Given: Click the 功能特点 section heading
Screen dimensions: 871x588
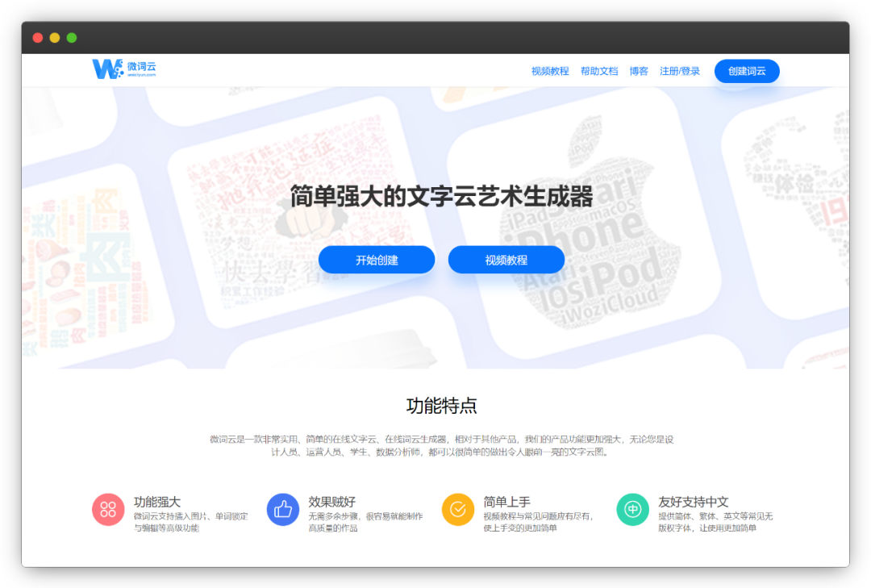Looking at the screenshot, I should (441, 406).
